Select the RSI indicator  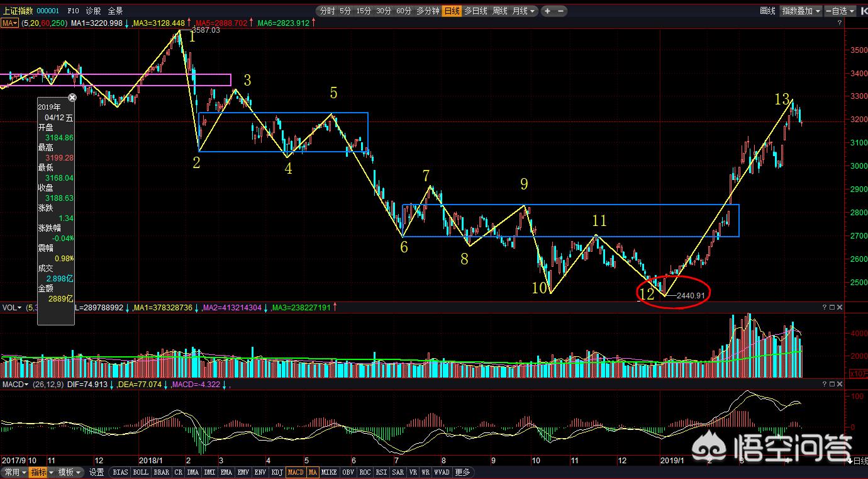381,472
